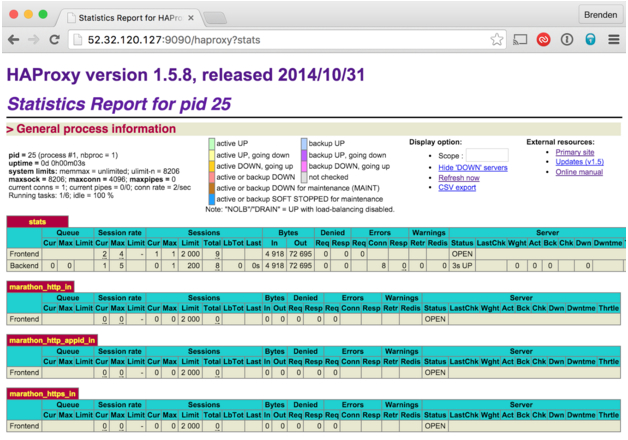Close the Statistics Report tab
This screenshot has height=440, width=628.
tap(191, 18)
